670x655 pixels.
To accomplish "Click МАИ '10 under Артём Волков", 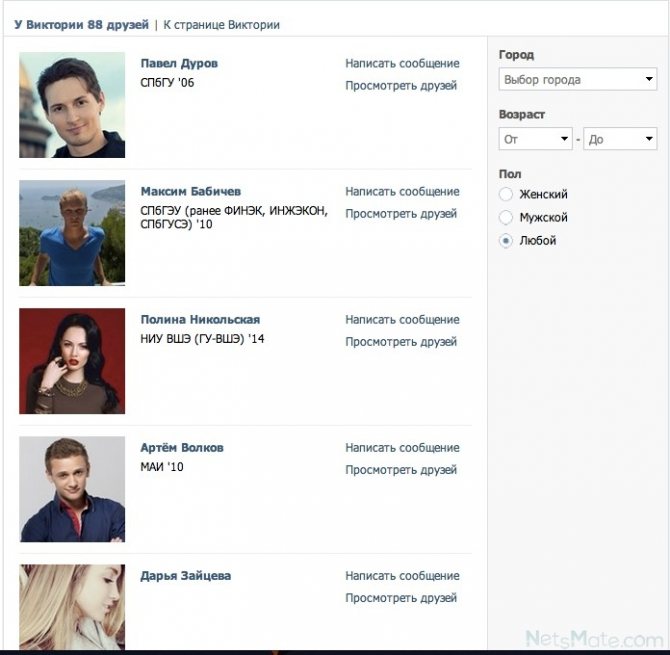I will point(162,467).
